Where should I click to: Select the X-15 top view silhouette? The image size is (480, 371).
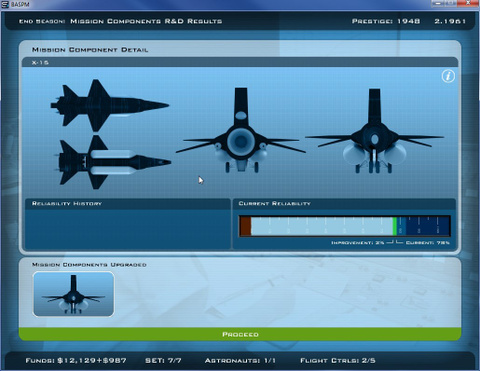click(x=110, y=106)
